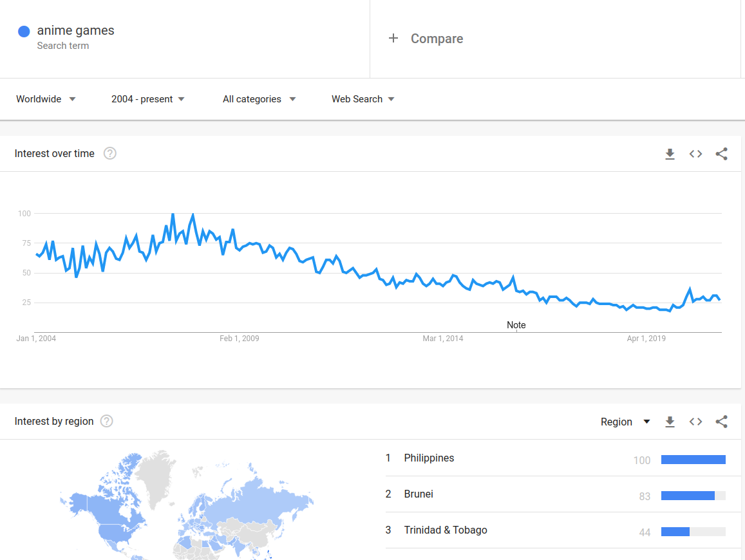Click the blue anime games color dot

tap(24, 31)
